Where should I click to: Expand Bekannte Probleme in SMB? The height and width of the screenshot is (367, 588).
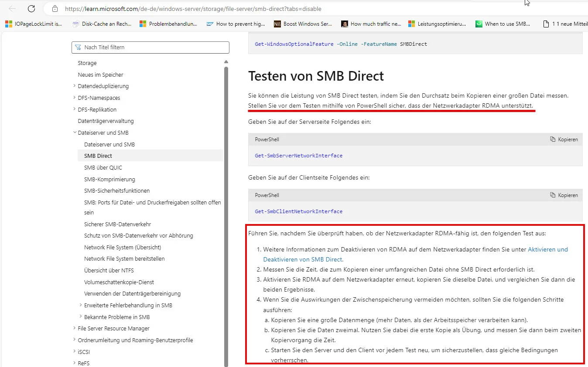pos(81,317)
